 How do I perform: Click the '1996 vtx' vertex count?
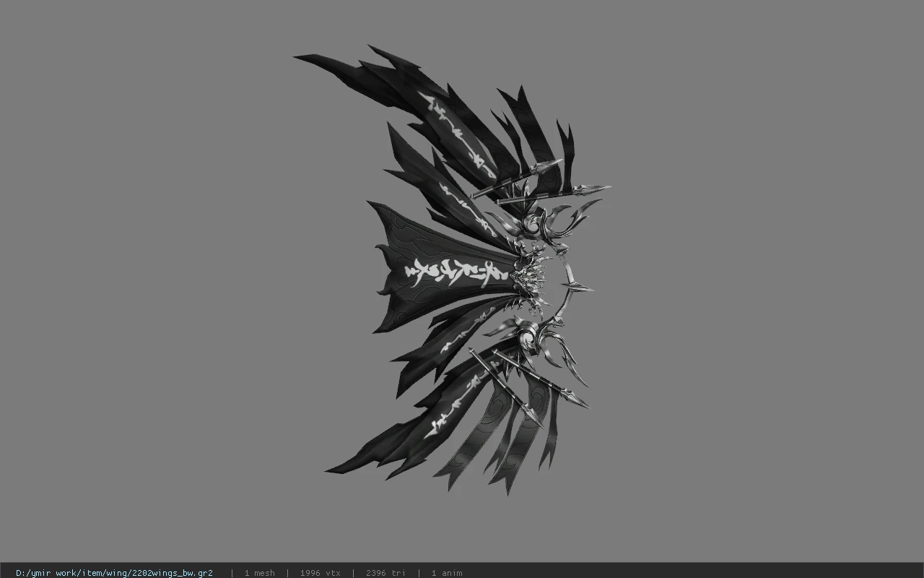(x=320, y=573)
